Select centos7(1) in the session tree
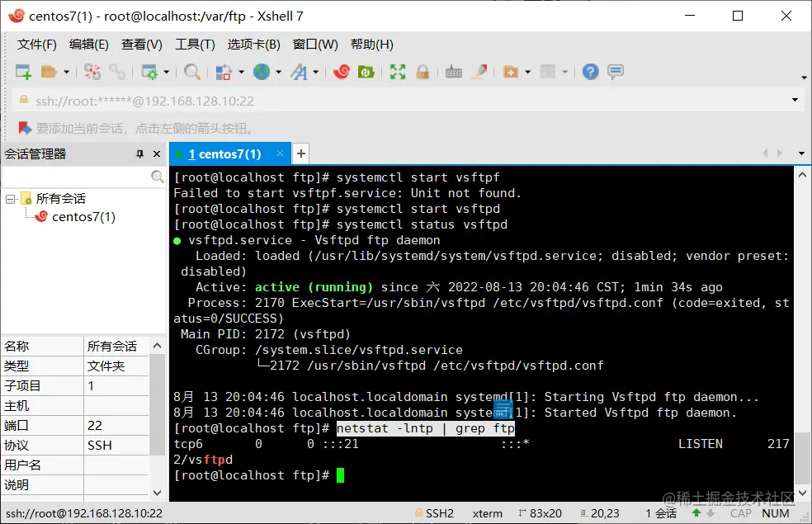Image resolution: width=812 pixels, height=524 pixels. 83,216
